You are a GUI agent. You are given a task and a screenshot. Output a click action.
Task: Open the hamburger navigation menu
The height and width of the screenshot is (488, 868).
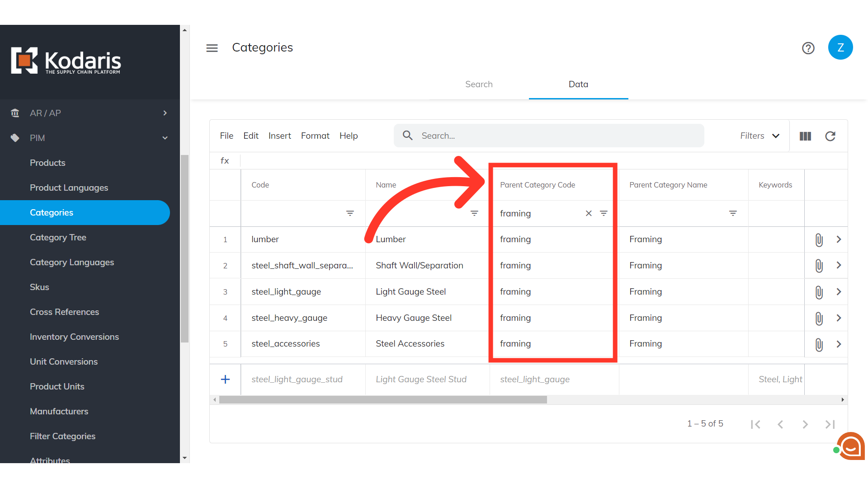212,48
